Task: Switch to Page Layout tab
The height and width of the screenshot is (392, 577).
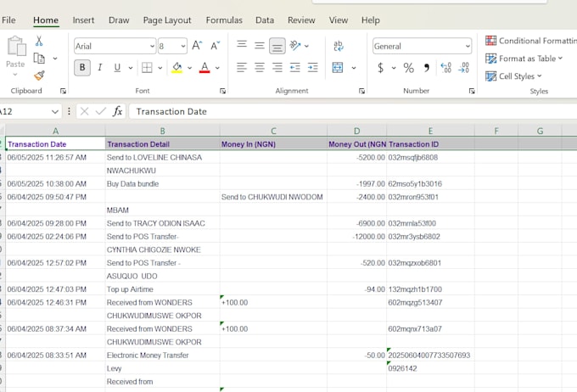Action: [x=167, y=20]
